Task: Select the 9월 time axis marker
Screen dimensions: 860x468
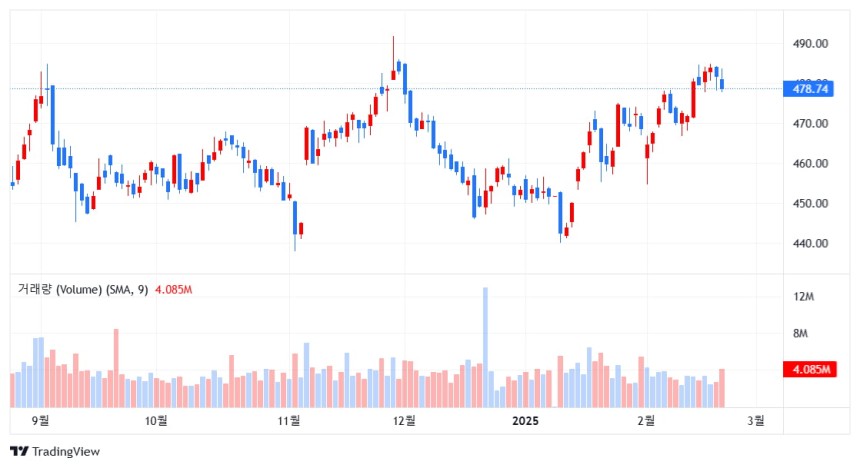Action: click(41, 421)
